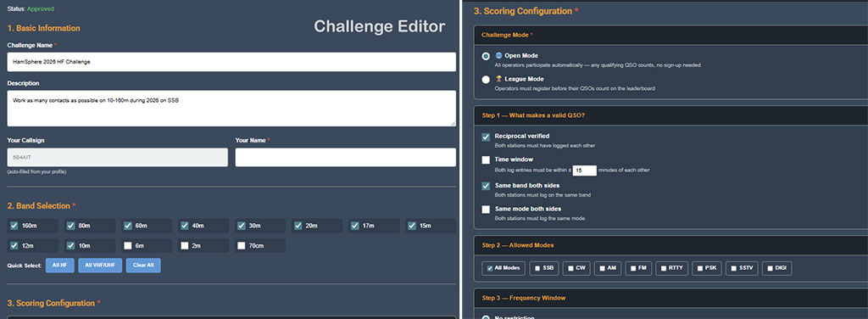Uncheck the 20m band checkbox

[298, 226]
